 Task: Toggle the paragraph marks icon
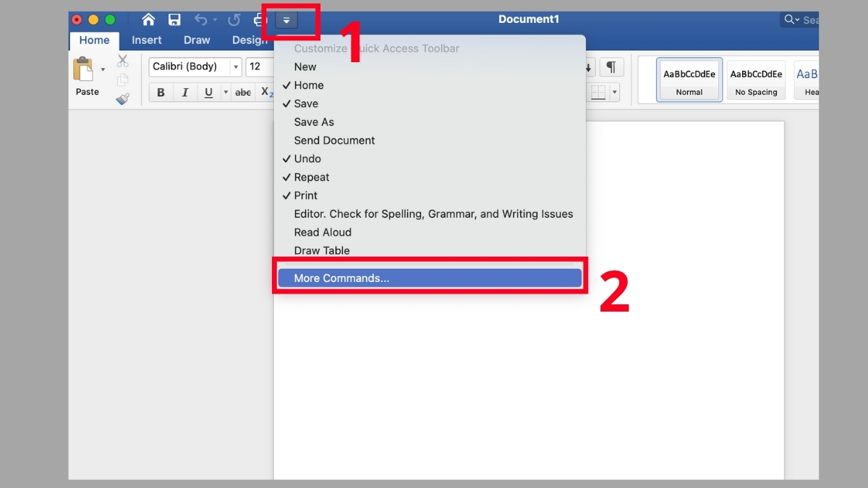click(x=611, y=67)
